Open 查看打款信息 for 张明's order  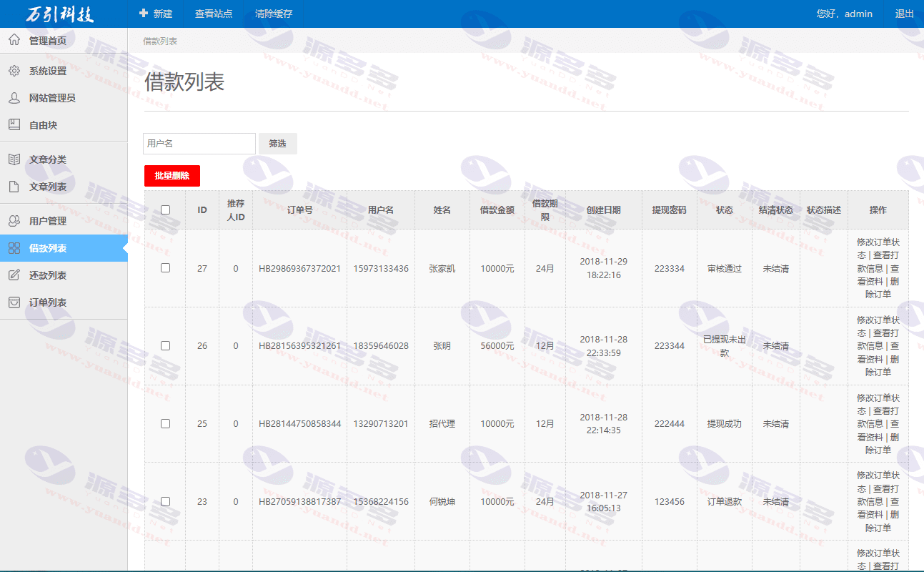880,340
